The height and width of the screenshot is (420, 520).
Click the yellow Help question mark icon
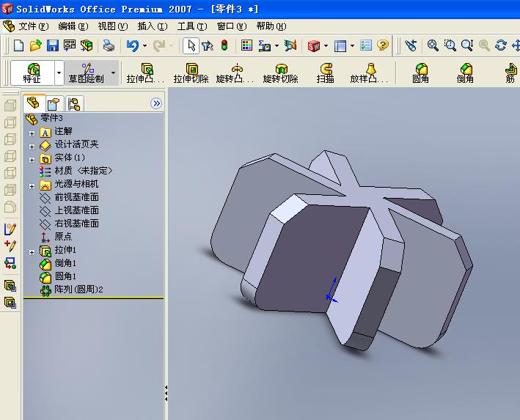[x=383, y=45]
